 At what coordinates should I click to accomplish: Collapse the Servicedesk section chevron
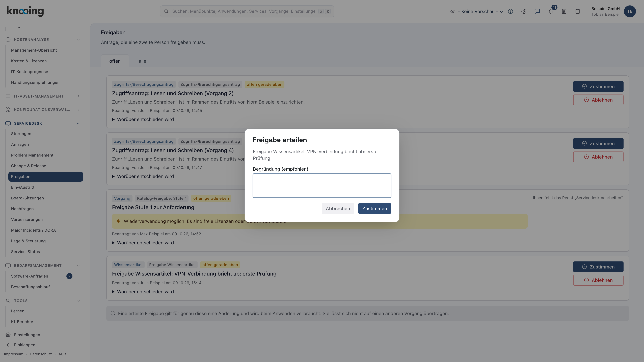(x=78, y=124)
